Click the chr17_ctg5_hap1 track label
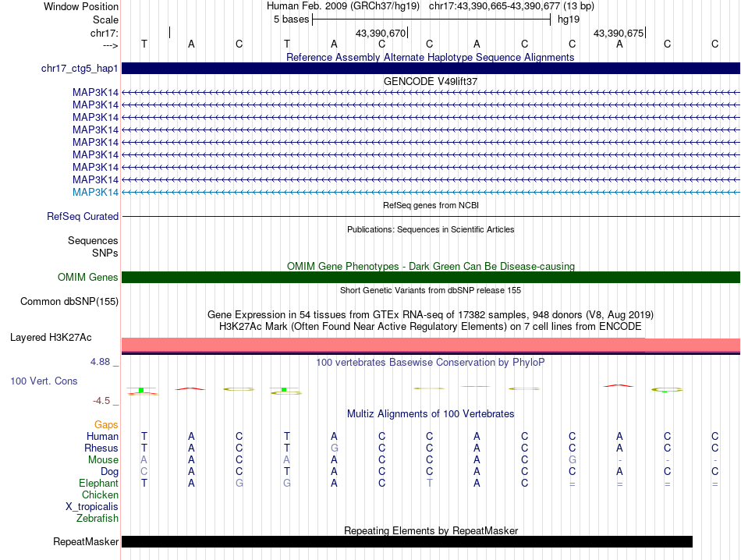 click(x=80, y=69)
